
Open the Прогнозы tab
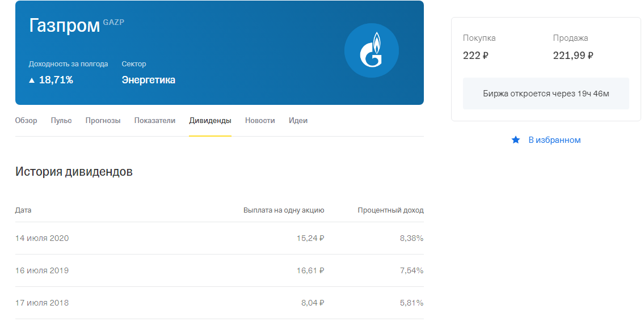103,121
